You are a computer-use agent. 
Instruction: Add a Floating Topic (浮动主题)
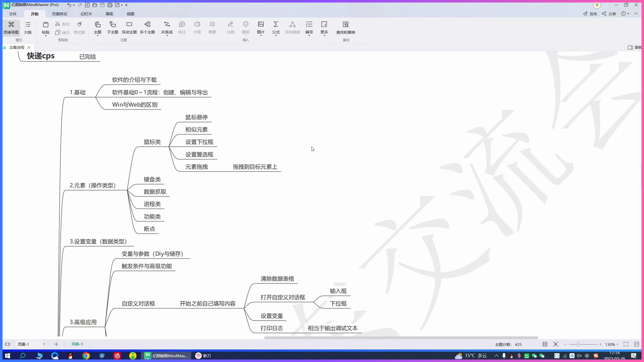[129, 28]
